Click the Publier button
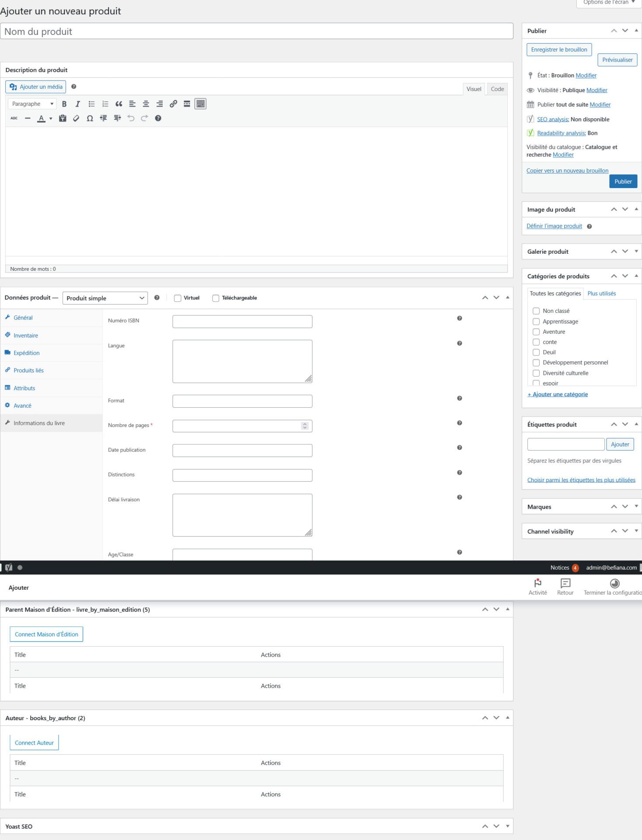642x840 pixels. (x=623, y=182)
